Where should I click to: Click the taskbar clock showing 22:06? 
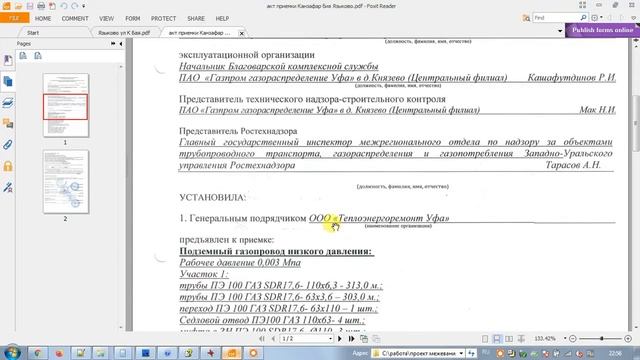point(615,353)
